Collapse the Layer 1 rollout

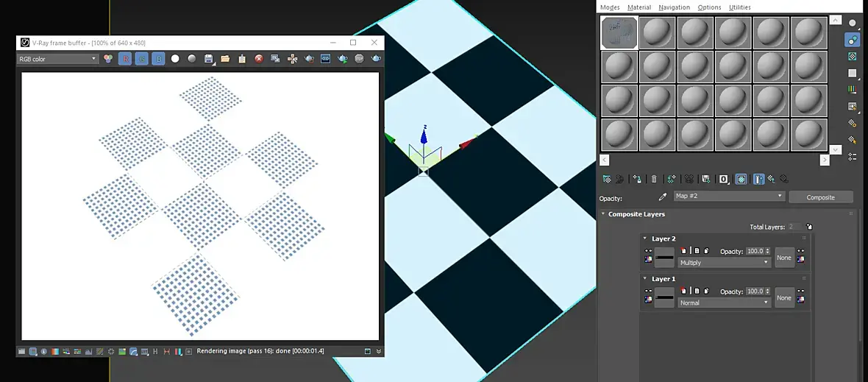coord(645,278)
